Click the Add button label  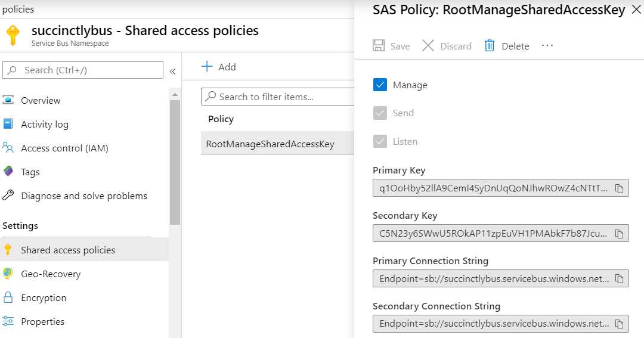pyautogui.click(x=227, y=67)
